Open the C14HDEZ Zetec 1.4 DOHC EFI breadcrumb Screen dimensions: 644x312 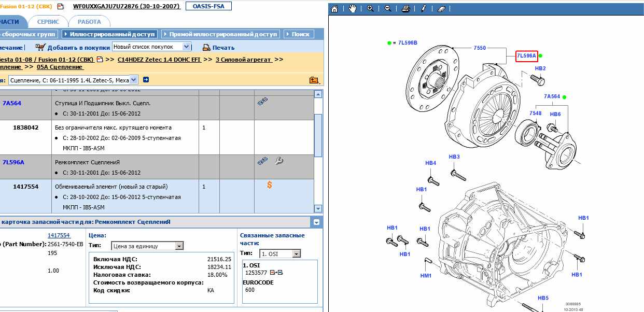(159, 59)
